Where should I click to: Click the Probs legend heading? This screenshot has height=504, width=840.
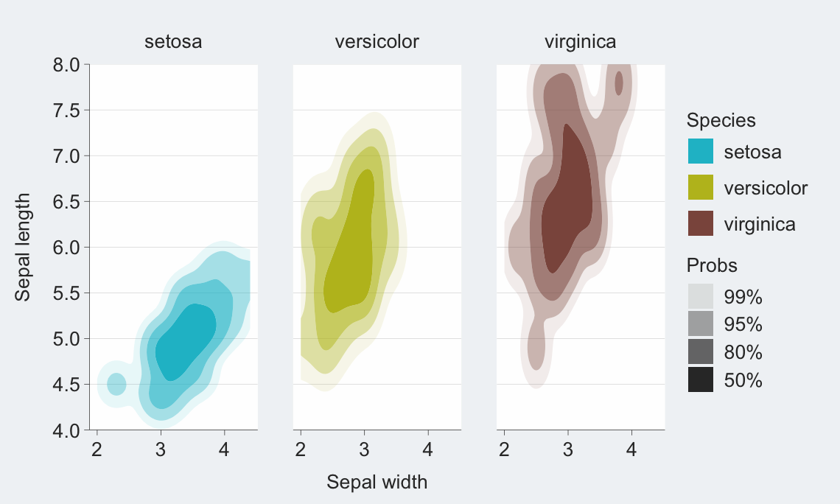(712, 265)
